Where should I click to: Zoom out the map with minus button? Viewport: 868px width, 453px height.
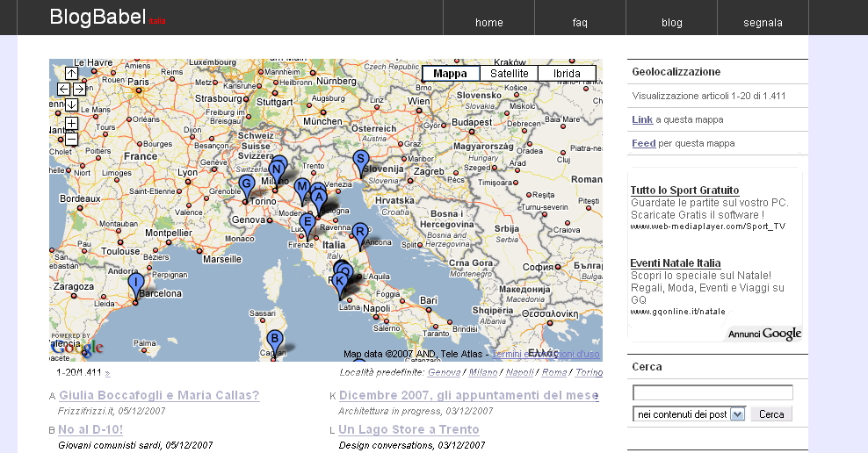point(71,139)
